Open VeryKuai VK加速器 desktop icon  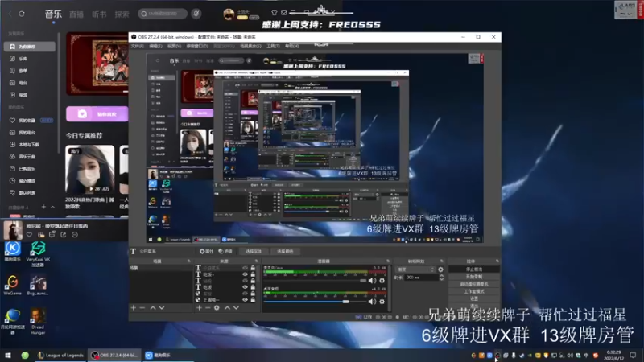38,254
